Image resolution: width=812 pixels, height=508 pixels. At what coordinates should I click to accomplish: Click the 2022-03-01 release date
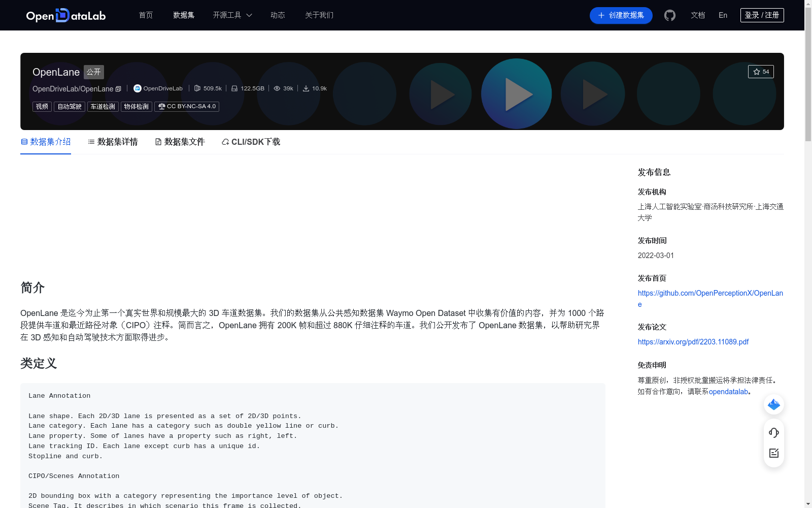tap(656, 256)
